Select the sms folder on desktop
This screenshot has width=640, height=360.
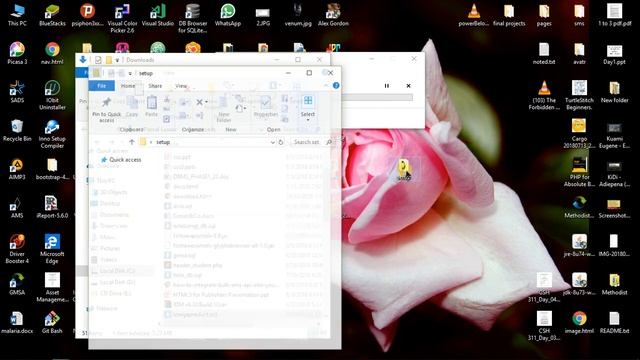tap(579, 16)
